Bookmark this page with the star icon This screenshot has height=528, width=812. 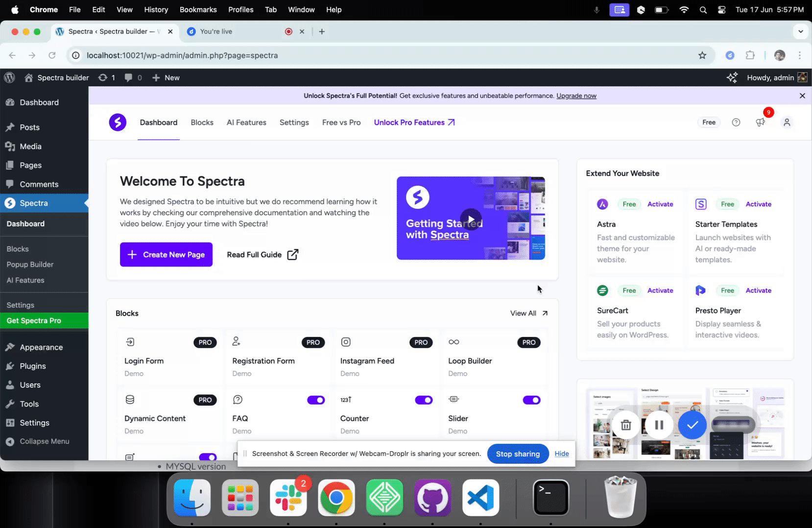coord(702,55)
